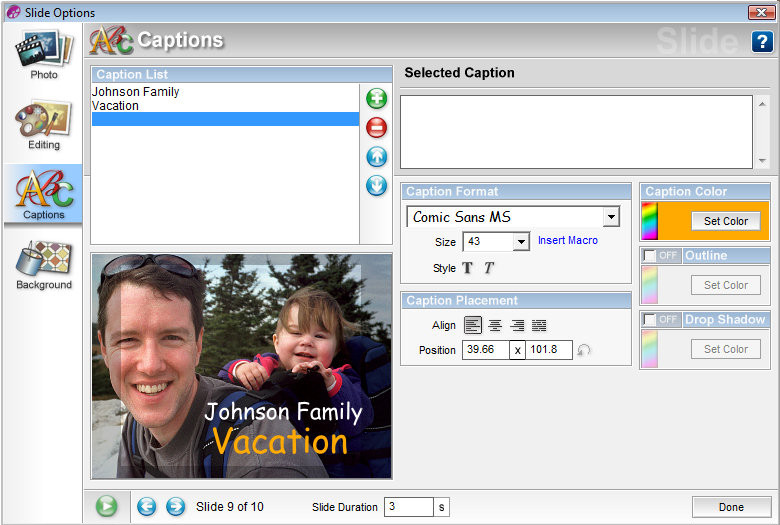Align the caption center
This screenshot has height=525, width=780.
click(495, 325)
